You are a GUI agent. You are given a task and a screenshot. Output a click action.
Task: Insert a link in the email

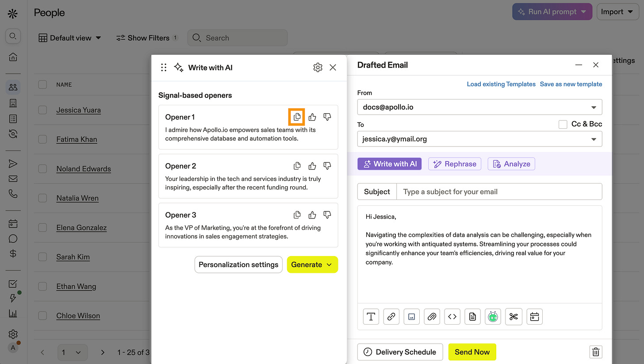click(x=391, y=317)
